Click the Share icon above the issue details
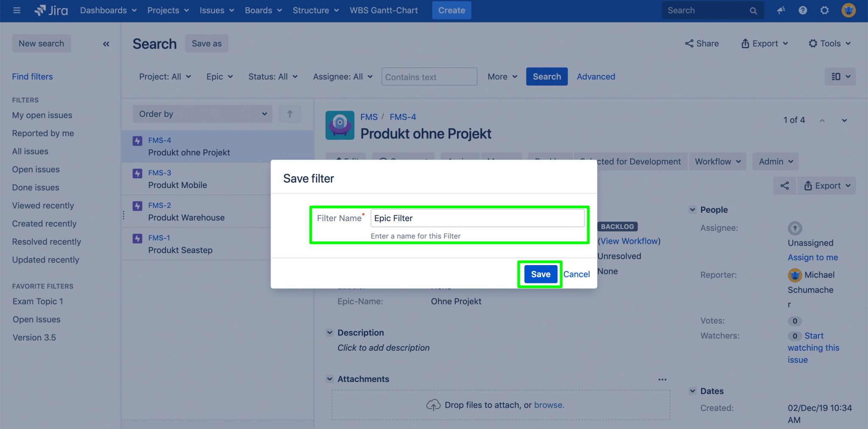 click(785, 185)
